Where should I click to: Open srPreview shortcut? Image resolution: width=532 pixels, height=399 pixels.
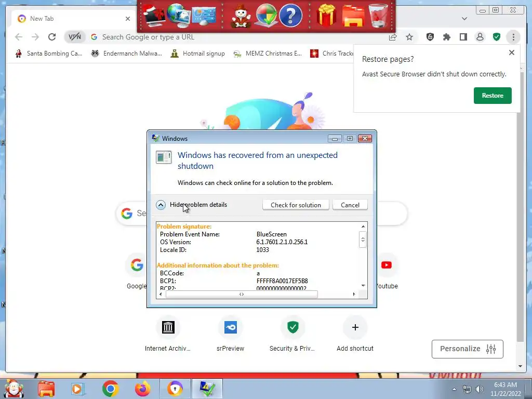point(230,328)
